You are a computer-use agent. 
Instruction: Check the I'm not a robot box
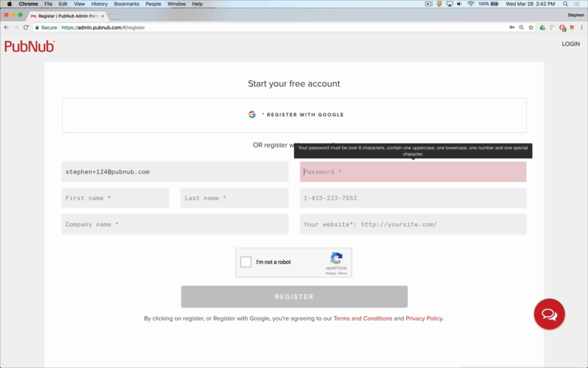tap(246, 262)
